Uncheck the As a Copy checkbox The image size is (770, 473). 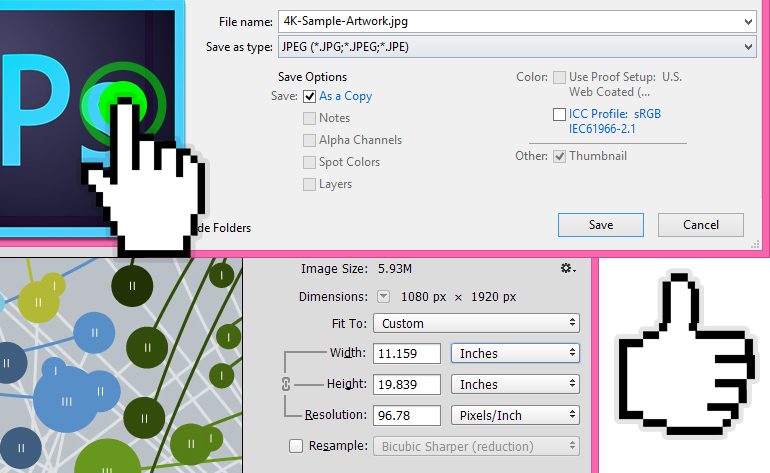click(309, 96)
